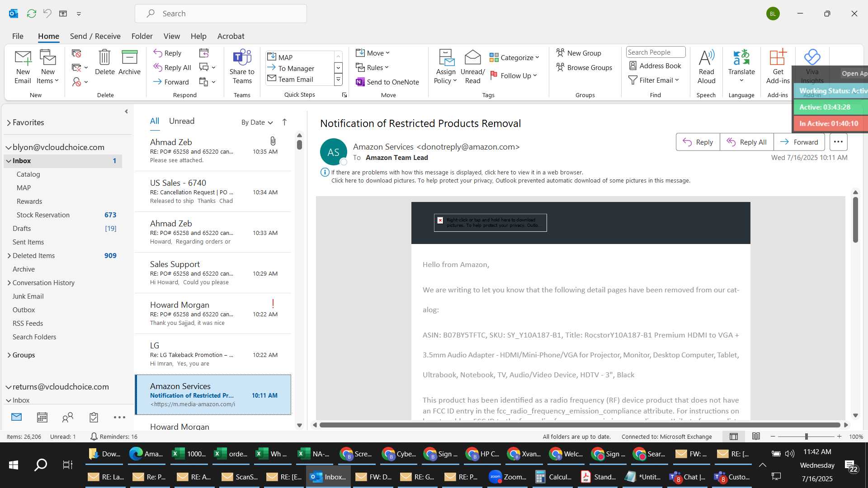Open more actions ellipsis in reading pane
The image size is (868, 488).
tap(838, 142)
